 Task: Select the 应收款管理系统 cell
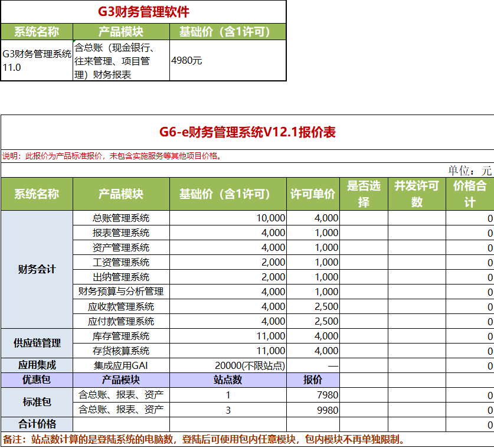click(122, 306)
